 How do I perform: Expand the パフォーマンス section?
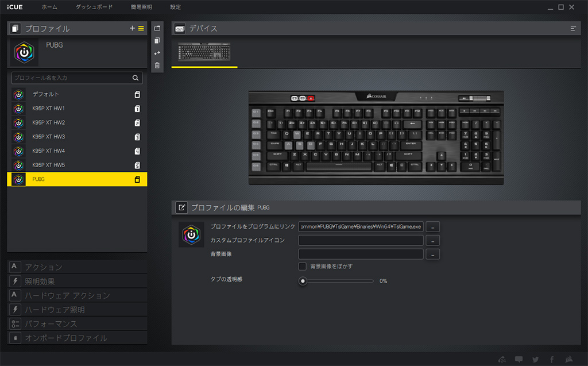(x=78, y=323)
